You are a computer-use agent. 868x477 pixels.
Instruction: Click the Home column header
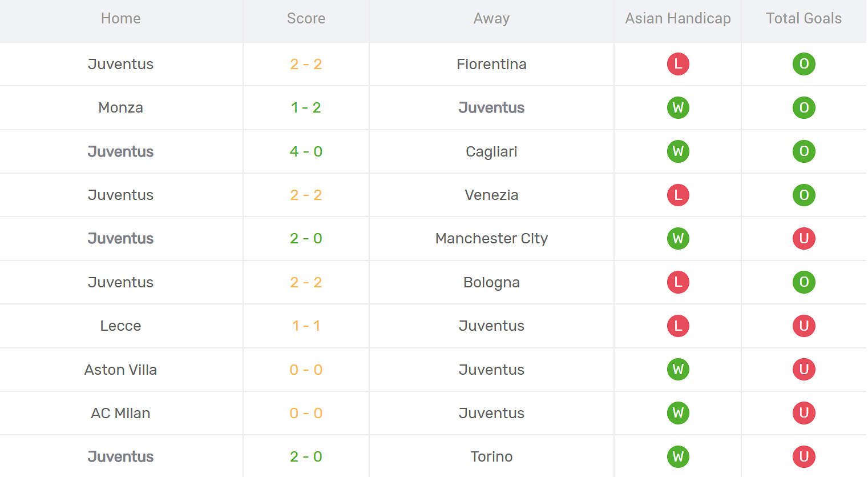tap(120, 18)
